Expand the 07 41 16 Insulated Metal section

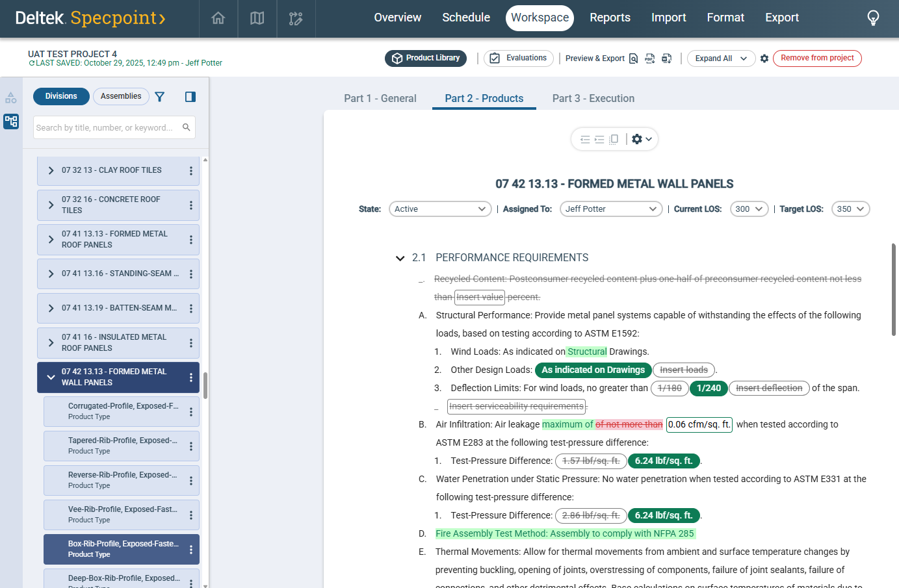(x=51, y=342)
